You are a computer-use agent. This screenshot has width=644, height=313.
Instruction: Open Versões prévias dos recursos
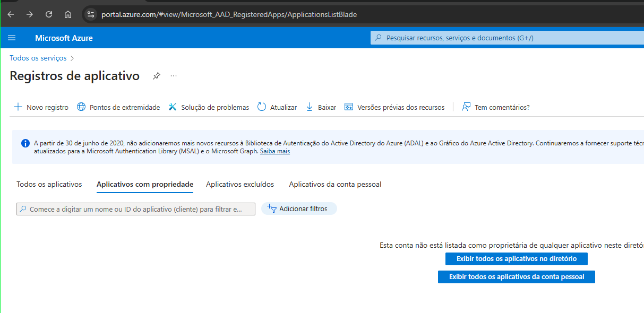point(401,107)
